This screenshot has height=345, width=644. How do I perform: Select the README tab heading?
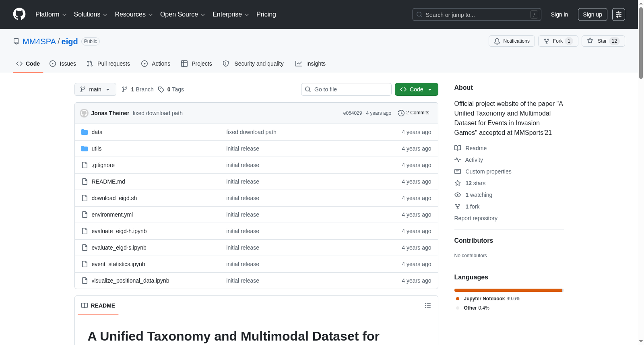[x=98, y=306]
